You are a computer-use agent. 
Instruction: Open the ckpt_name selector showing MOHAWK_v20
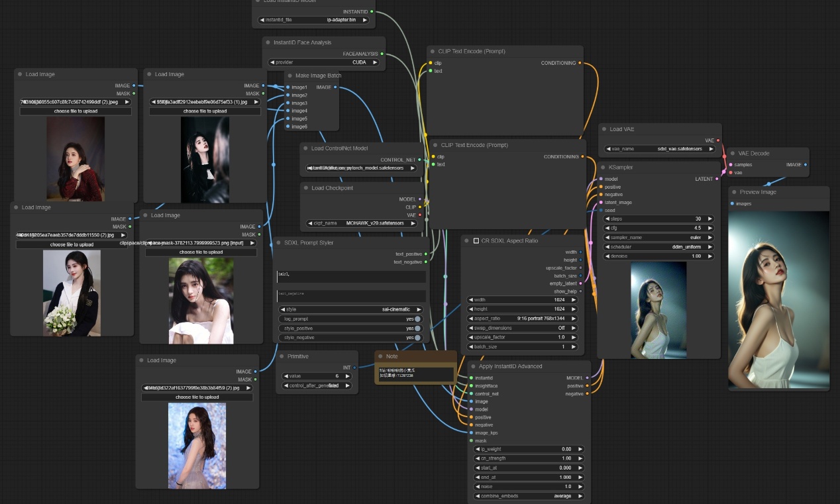(x=364, y=223)
